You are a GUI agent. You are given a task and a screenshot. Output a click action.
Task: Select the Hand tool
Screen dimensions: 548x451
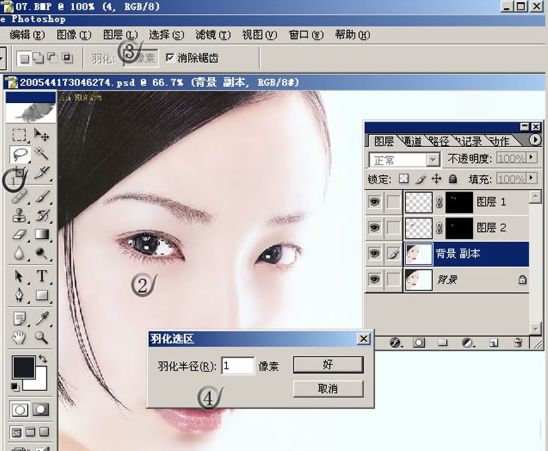(x=20, y=337)
